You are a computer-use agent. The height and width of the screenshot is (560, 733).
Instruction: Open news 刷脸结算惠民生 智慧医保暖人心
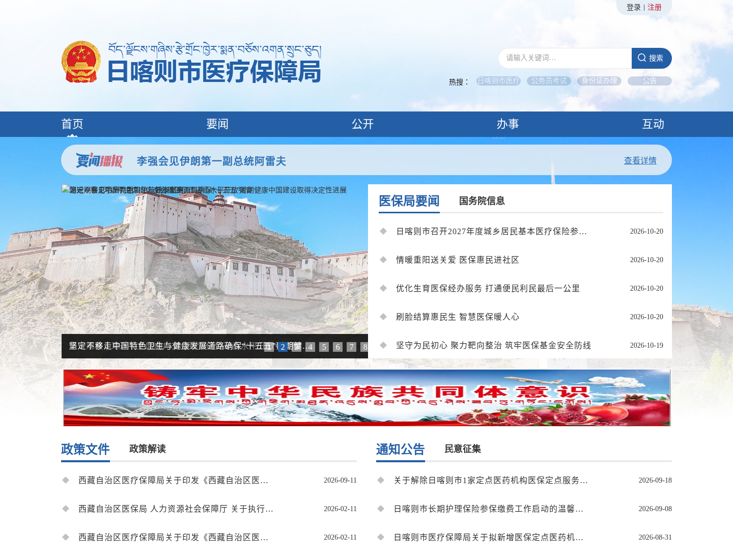point(458,317)
